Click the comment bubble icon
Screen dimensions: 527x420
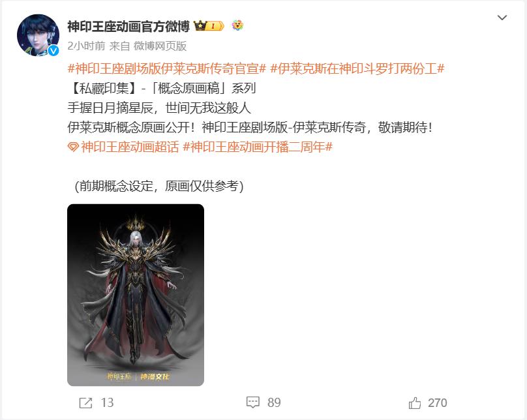point(253,402)
